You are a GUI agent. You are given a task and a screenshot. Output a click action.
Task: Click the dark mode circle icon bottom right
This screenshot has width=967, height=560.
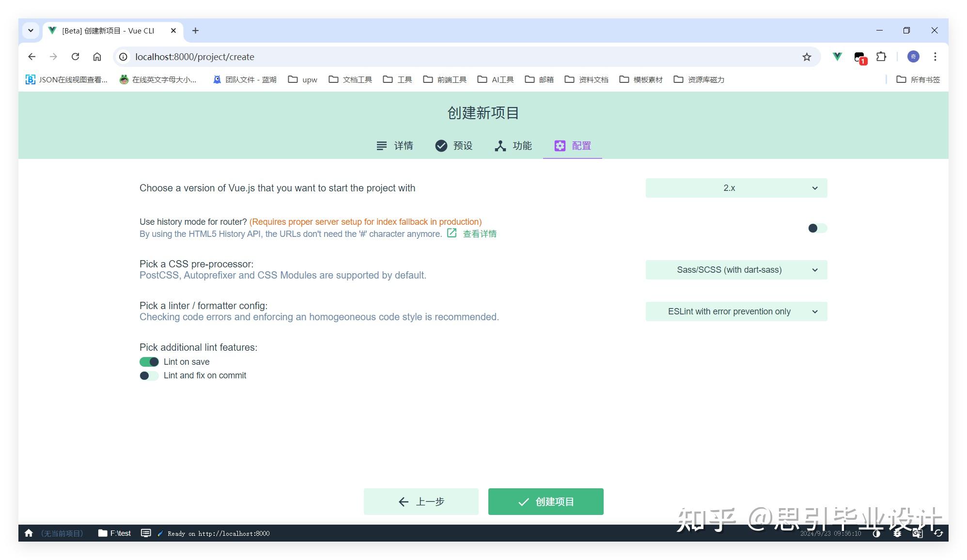click(876, 533)
